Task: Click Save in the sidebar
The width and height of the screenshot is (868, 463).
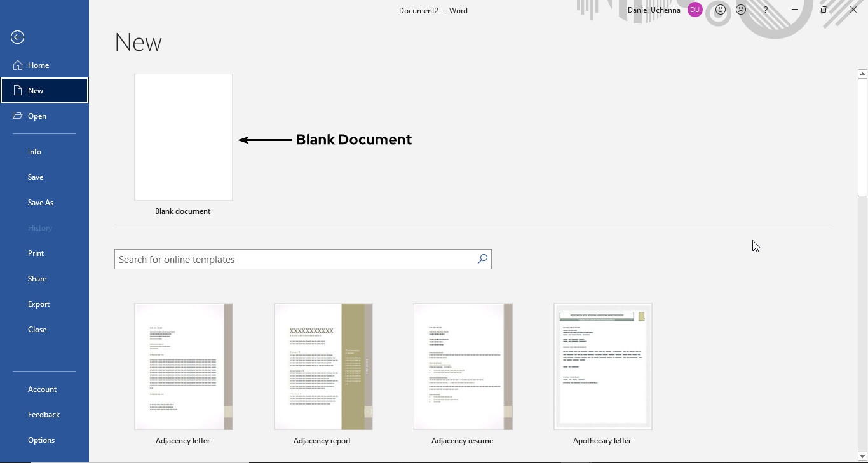Action: pos(35,177)
